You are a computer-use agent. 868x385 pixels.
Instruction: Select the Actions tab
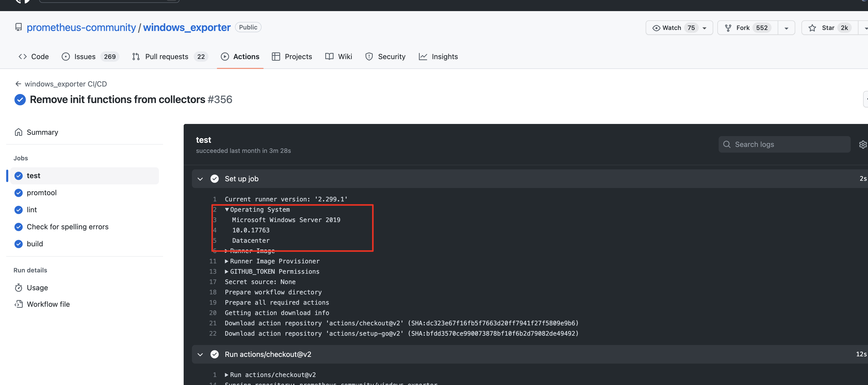240,57
